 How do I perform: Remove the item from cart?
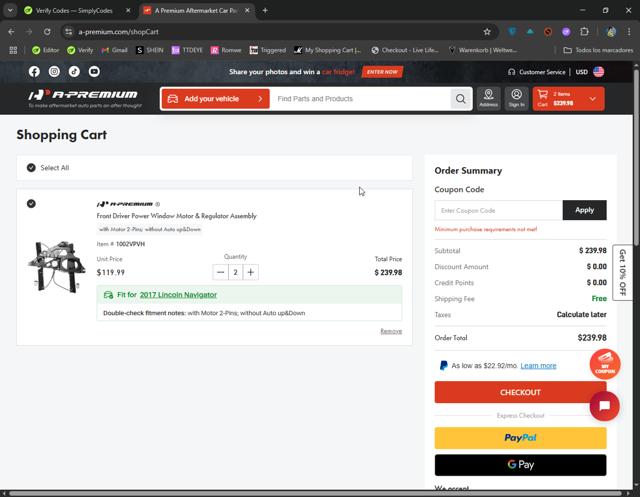coord(391,331)
